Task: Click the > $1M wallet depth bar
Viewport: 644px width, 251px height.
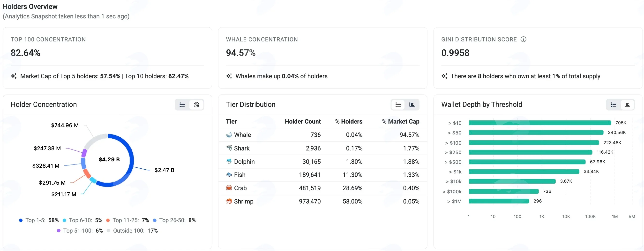Action: click(499, 201)
